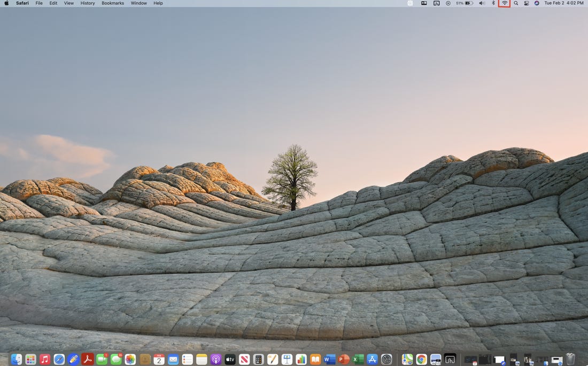Open Adobe Acrobat in the Dock

(x=88, y=359)
